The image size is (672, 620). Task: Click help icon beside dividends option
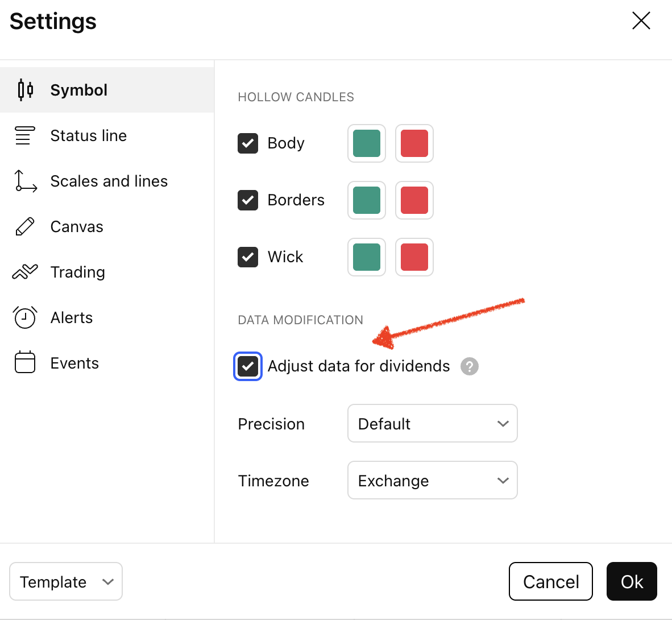469,366
